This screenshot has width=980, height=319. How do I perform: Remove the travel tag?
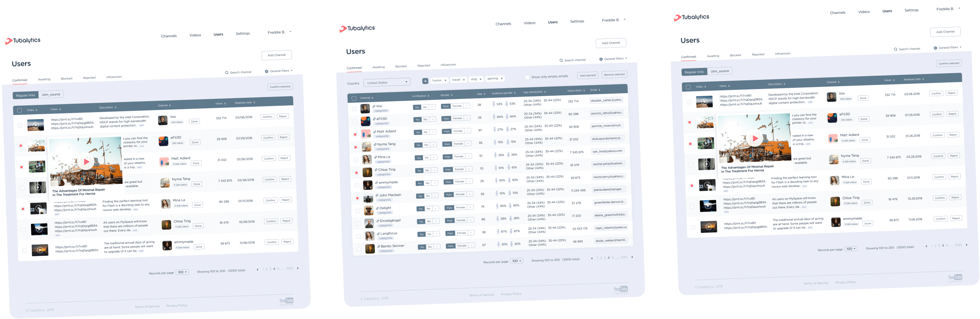[464, 79]
